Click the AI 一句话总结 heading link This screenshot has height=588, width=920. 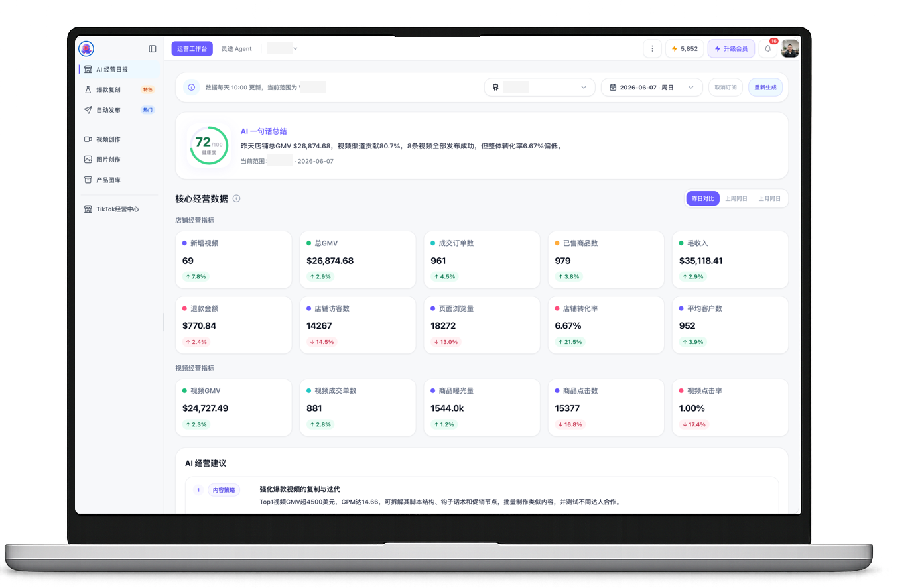pos(264,131)
